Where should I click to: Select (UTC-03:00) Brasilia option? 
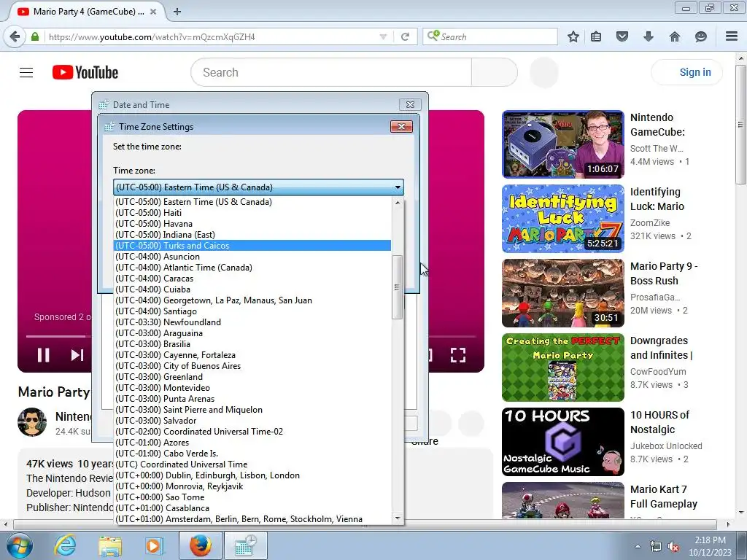[252, 344]
